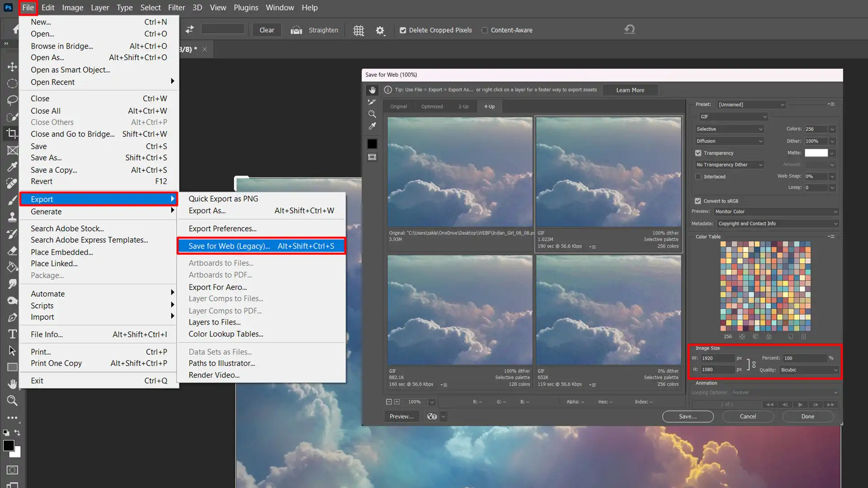Select the Elliptical Marquee tool
This screenshot has width=868, height=488.
coord(12,84)
